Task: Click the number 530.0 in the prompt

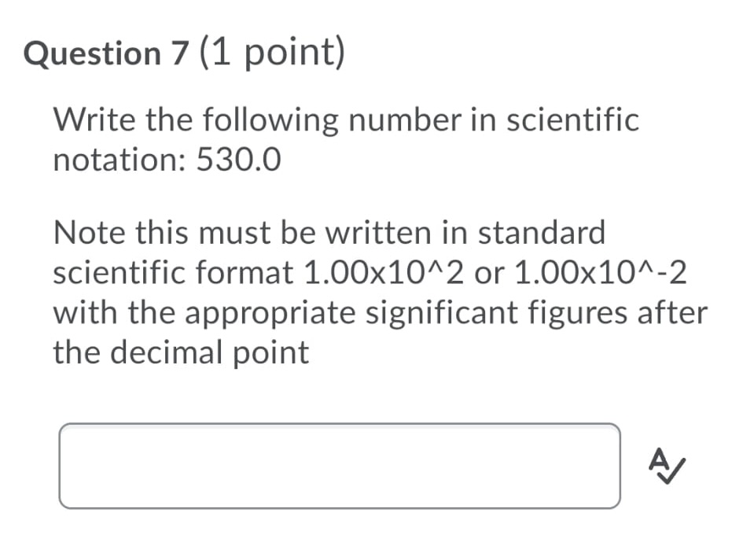Action: coord(237,160)
